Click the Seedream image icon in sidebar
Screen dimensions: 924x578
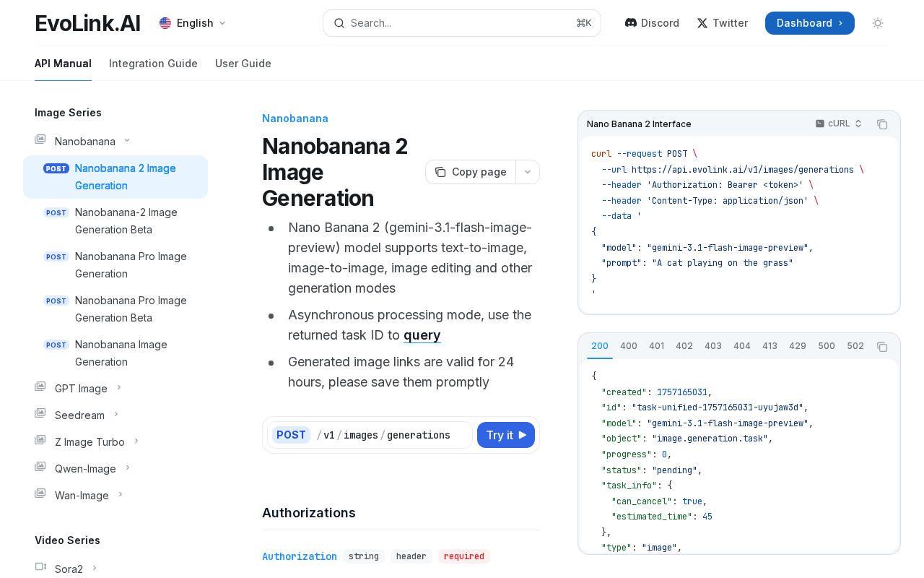[40, 414]
